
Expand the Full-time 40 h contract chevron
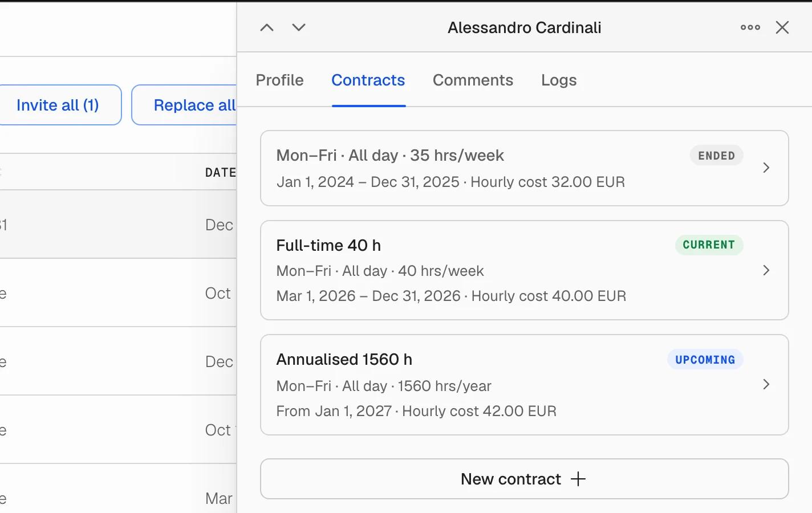click(x=766, y=270)
